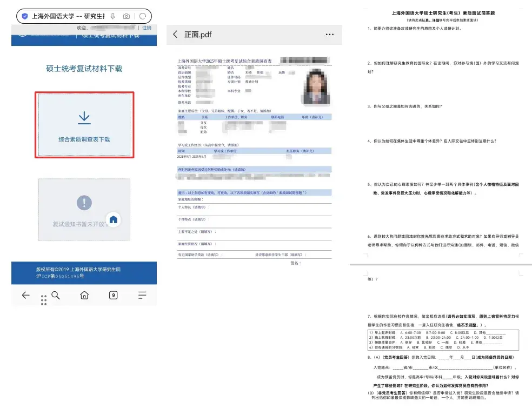Reload the page with the refresh icon
The image size is (532, 415).
coord(143,16)
